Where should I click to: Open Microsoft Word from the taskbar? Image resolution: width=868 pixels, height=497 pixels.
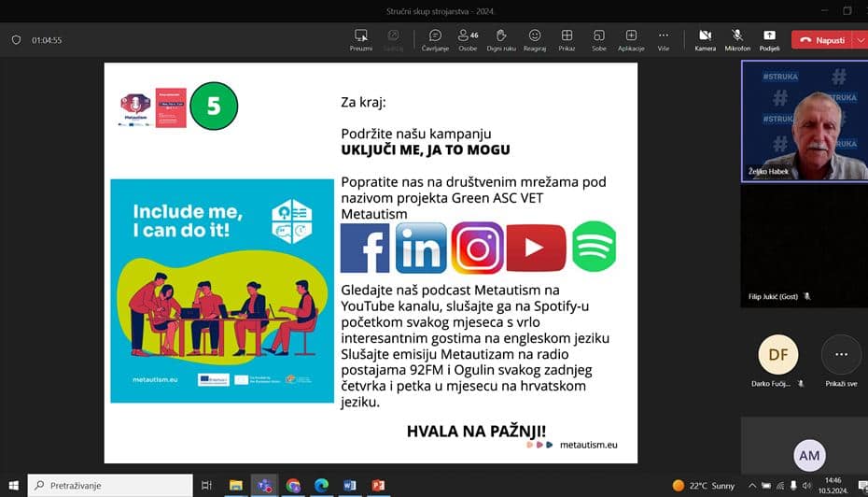click(x=350, y=486)
